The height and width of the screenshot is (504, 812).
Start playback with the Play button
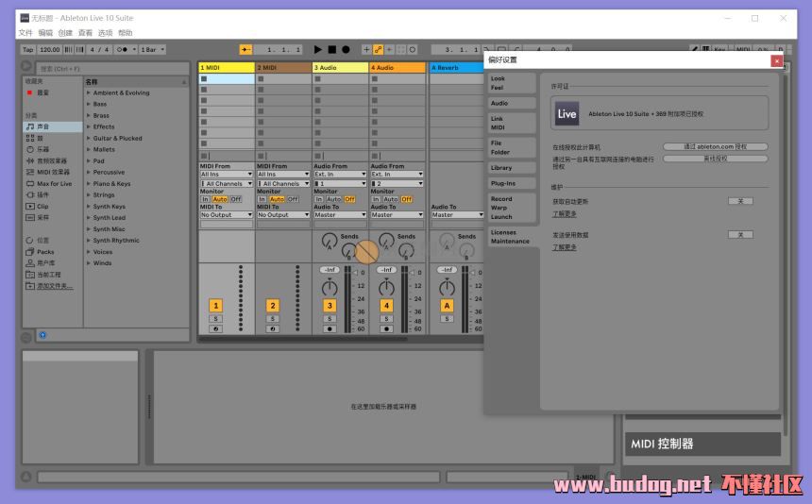[317, 50]
